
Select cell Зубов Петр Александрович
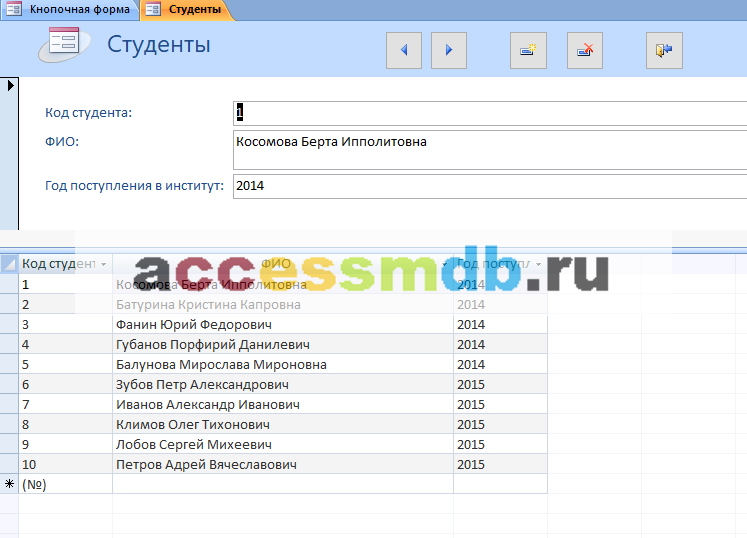pos(283,385)
